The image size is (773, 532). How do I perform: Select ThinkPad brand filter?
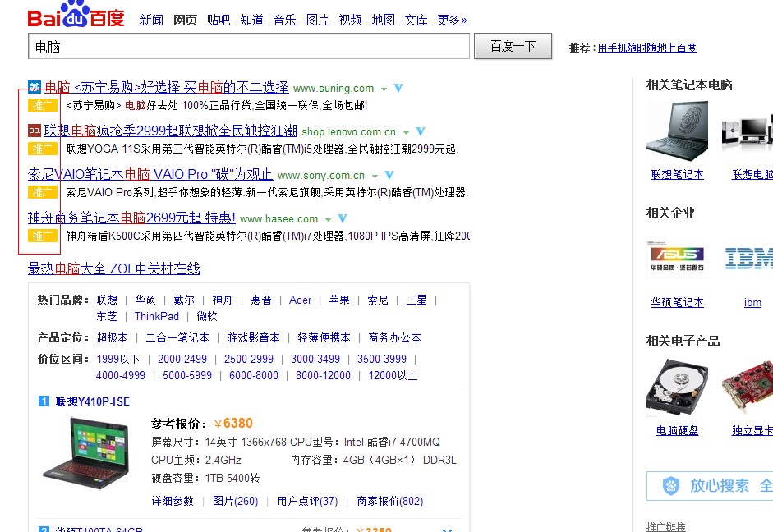pos(157,316)
